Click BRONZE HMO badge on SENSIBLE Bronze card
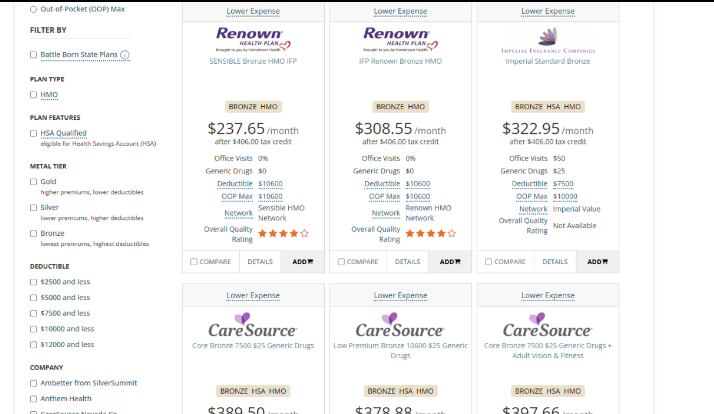 point(253,107)
